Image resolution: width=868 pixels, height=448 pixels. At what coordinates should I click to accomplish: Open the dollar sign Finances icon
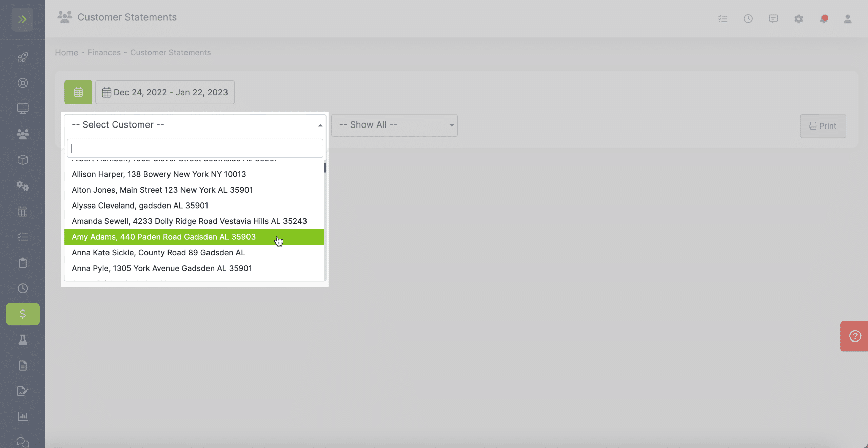pos(23,314)
